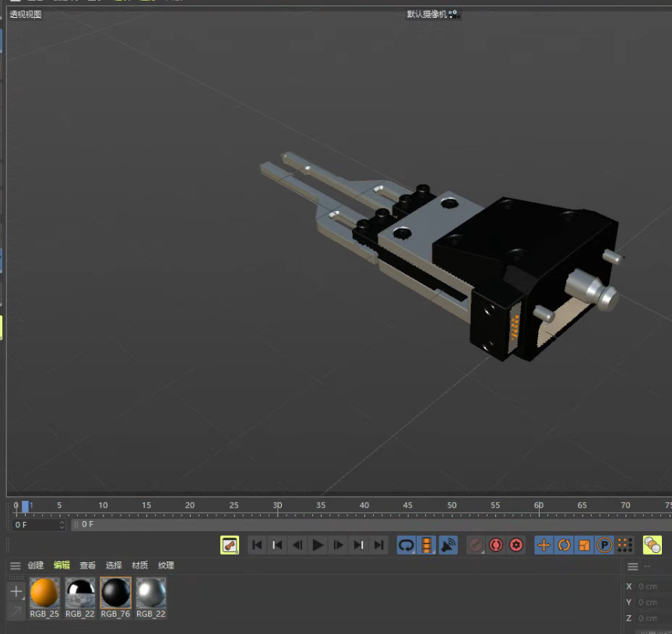This screenshot has height=634, width=672.
Task: Jump to the animation start
Action: [257, 545]
